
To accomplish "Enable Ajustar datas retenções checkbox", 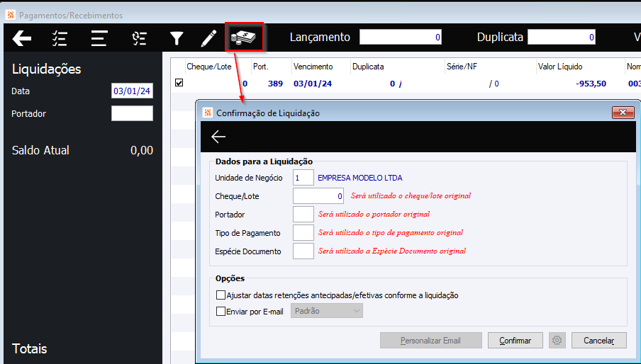I will pos(221,295).
